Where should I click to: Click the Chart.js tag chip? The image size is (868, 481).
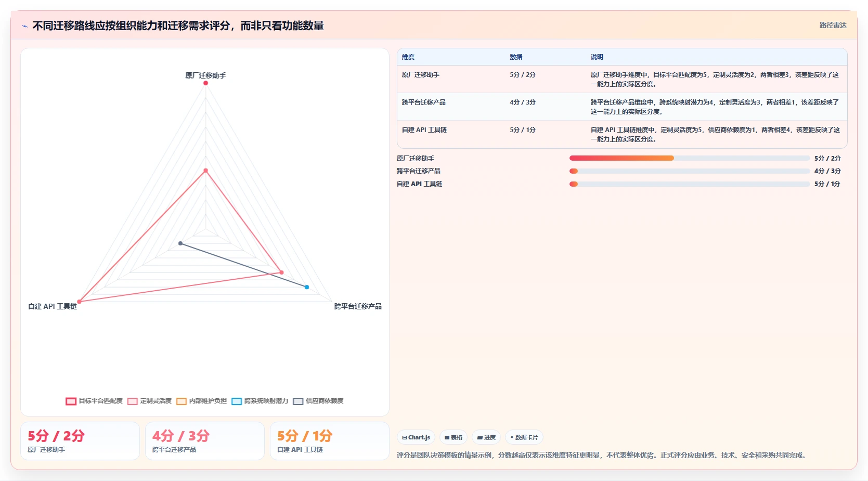pyautogui.click(x=416, y=437)
